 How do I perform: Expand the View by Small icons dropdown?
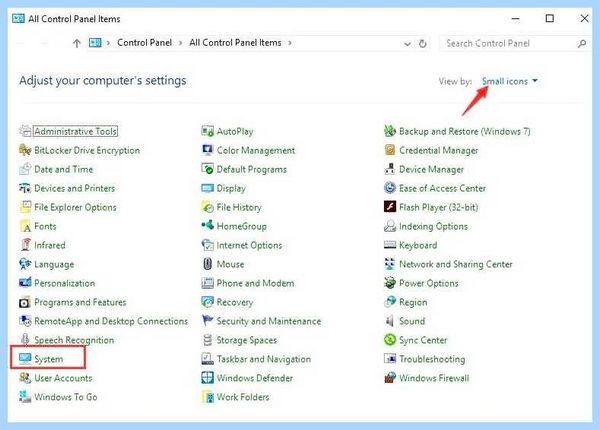coord(509,81)
